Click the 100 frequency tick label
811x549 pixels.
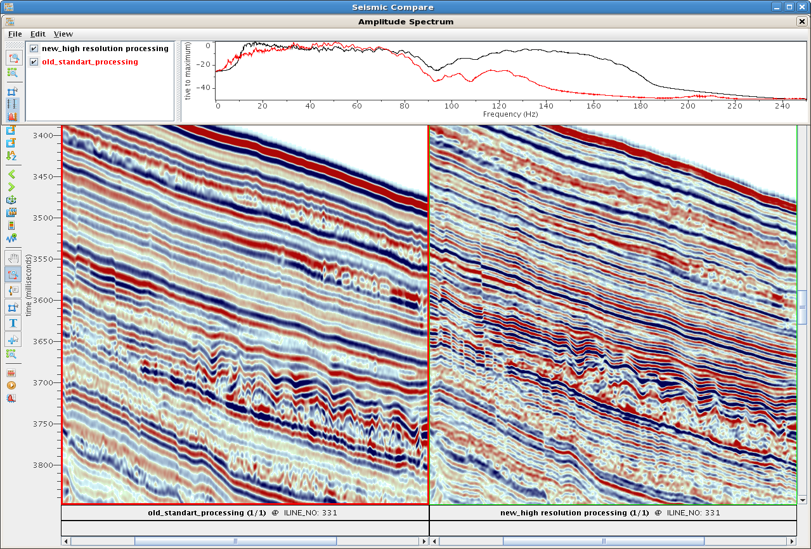(x=452, y=106)
